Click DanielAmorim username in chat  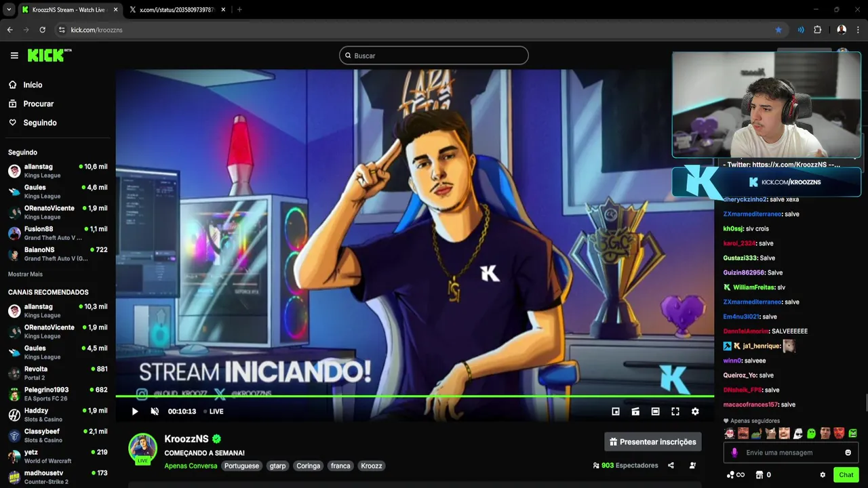[x=746, y=331]
